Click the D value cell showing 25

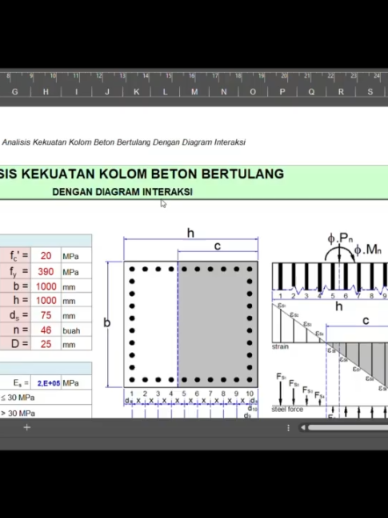[x=46, y=344]
